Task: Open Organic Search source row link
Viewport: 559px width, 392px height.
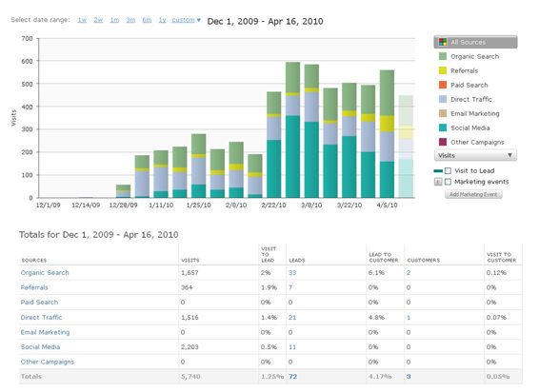Action: (45, 273)
